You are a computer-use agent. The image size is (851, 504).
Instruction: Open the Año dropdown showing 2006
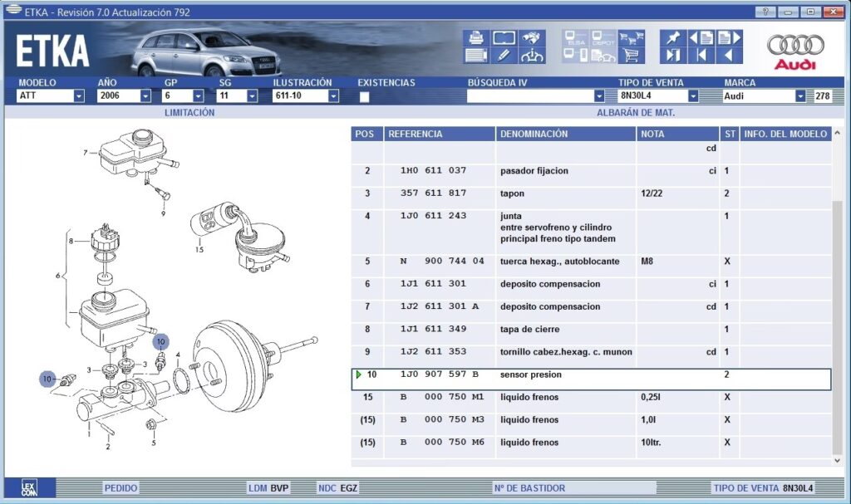[x=145, y=96]
